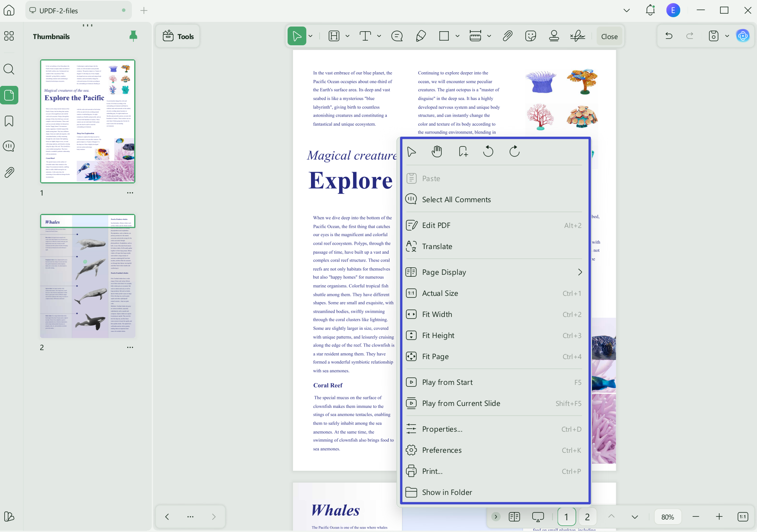Select the attach file paperclip tool
Screen dimensions: 757x532
pos(507,36)
